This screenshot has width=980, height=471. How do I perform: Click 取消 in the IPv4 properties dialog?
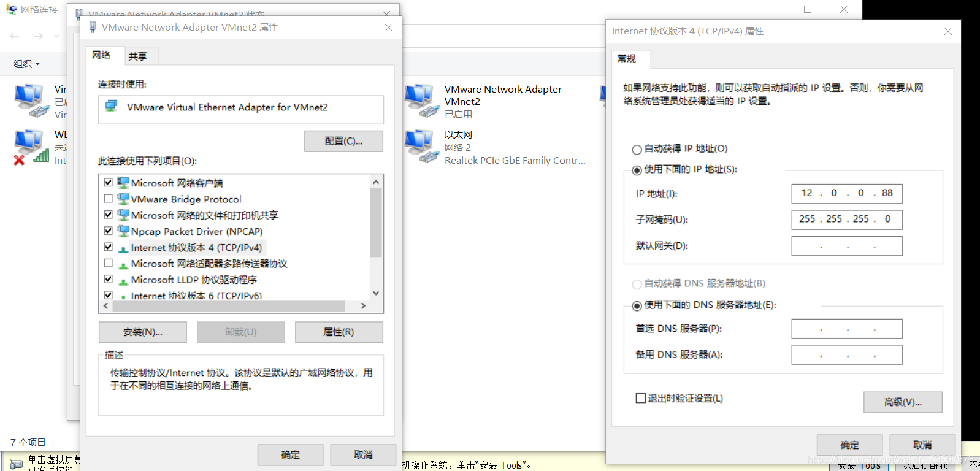point(922,445)
